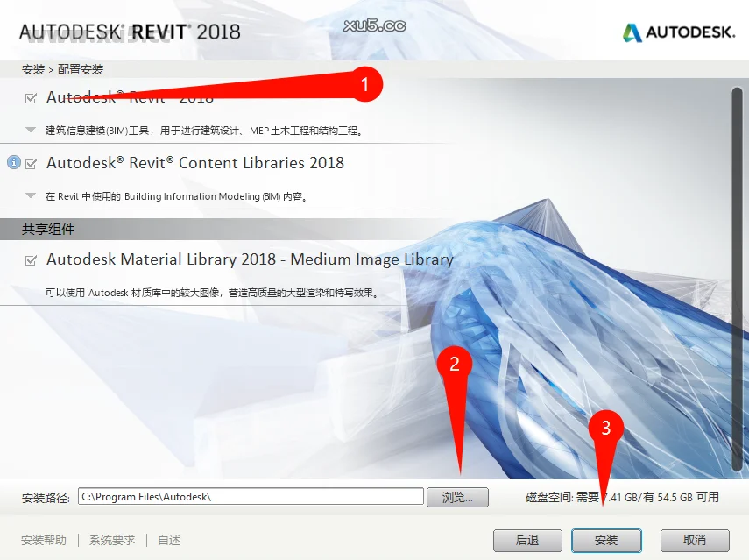Viewport: 749px width, 560px height.
Task: Expand the Content Libraries configuration arrow
Action: click(x=32, y=195)
